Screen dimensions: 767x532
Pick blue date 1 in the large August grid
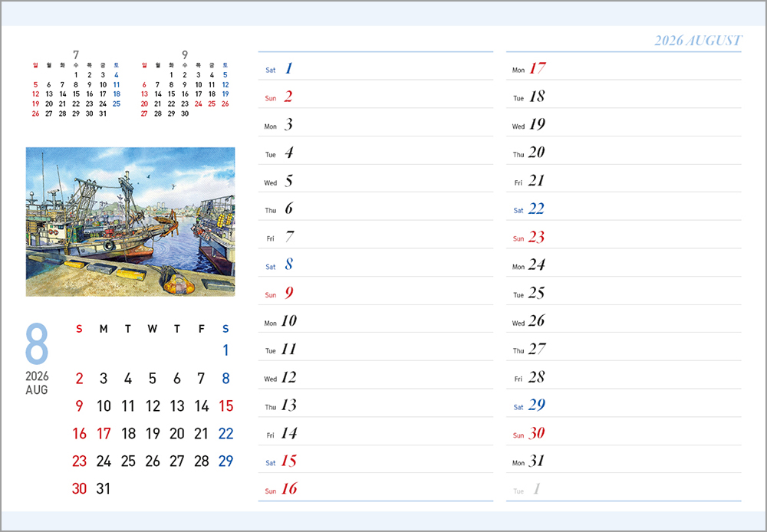click(225, 350)
